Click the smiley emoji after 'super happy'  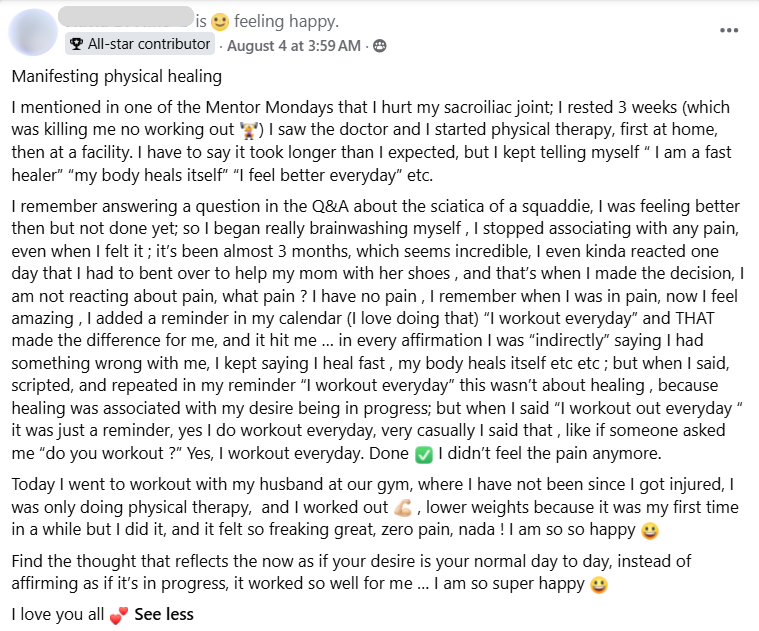point(599,585)
